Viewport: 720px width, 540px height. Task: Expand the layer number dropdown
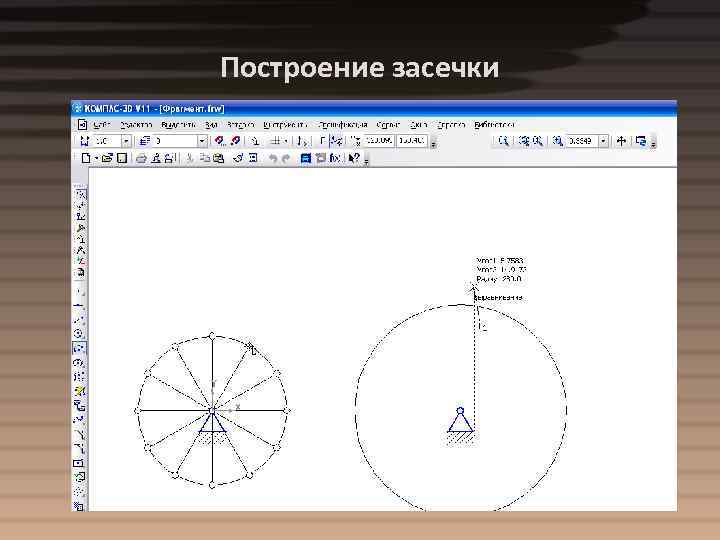tap(202, 141)
